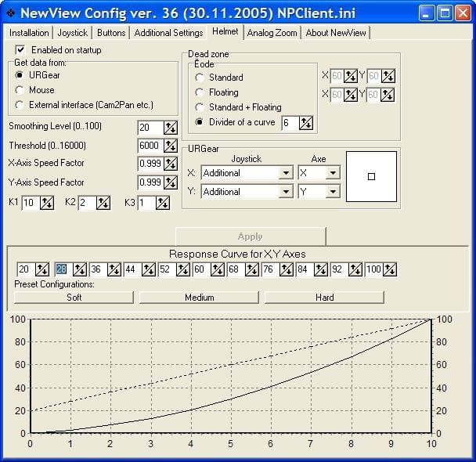Switch to the Analog Zoom tab
Image resolution: width=476 pixels, height=462 pixels.
point(273,32)
